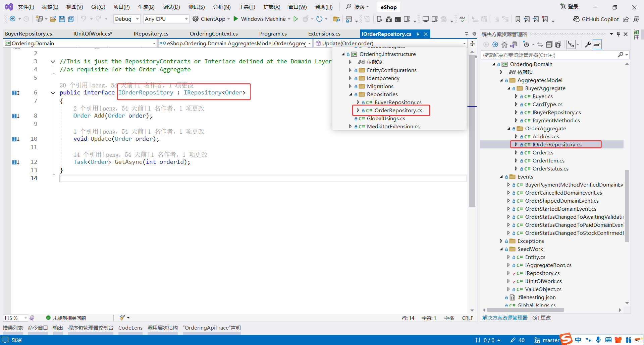Open the Git(G) menu

[x=98, y=7]
